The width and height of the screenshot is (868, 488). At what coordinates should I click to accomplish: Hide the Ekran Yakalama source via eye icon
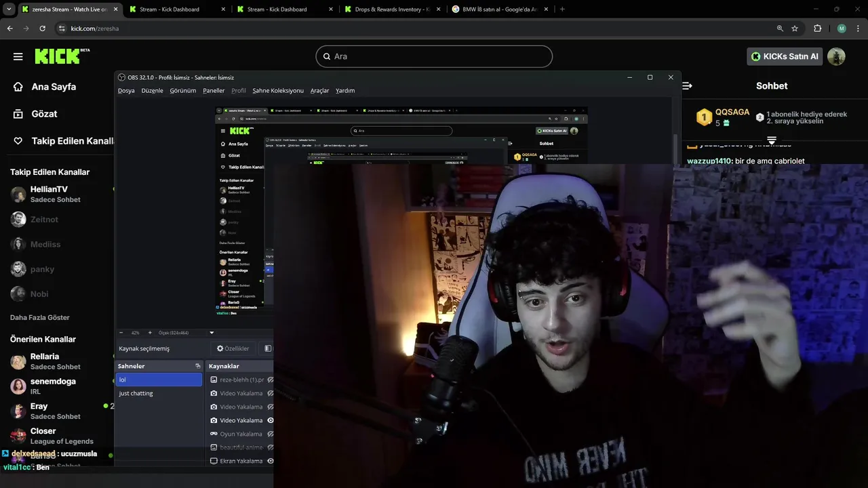[x=271, y=461]
